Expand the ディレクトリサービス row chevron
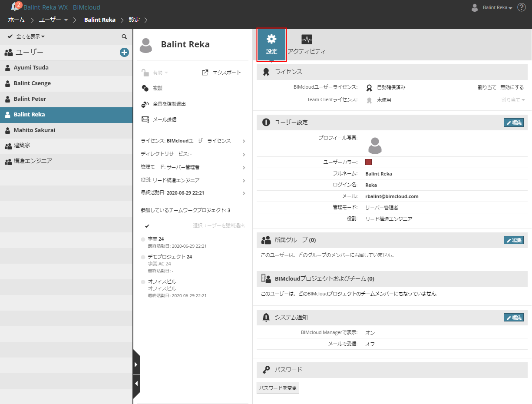This screenshot has height=404, width=532. tap(244, 154)
